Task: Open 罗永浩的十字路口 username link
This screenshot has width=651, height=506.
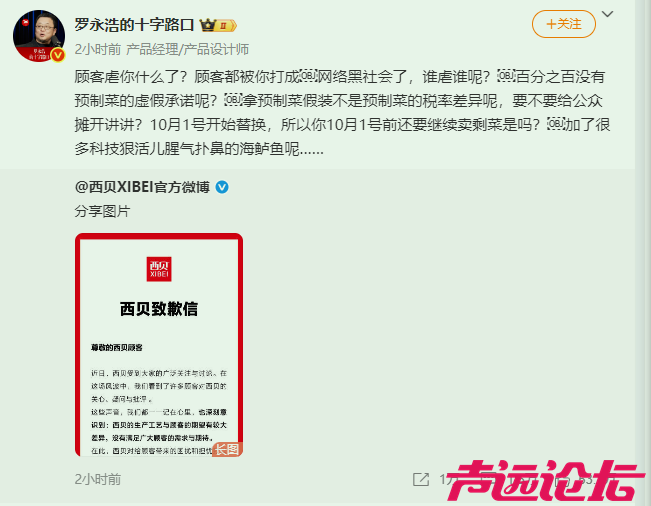Action: tap(134, 25)
